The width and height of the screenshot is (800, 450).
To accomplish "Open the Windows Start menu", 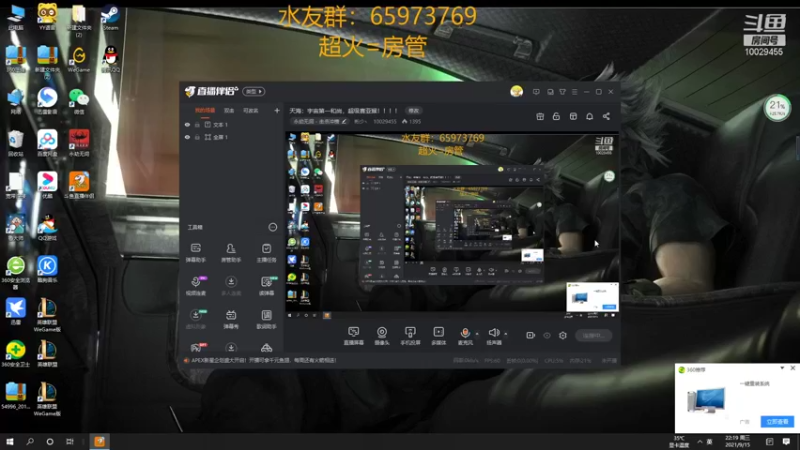I will point(10,442).
